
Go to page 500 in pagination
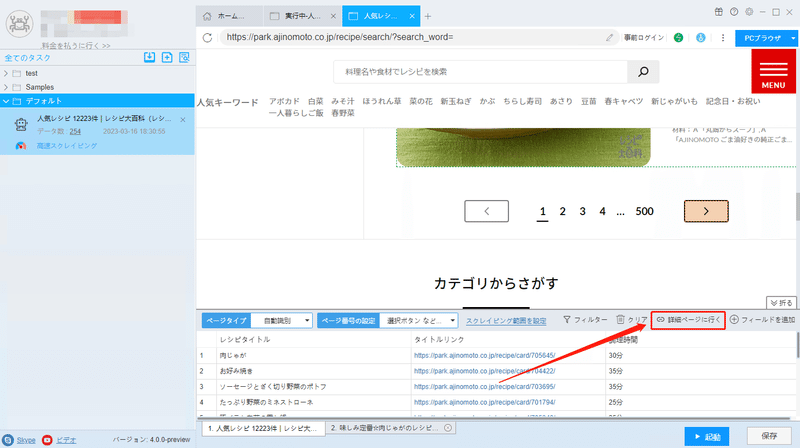(644, 211)
